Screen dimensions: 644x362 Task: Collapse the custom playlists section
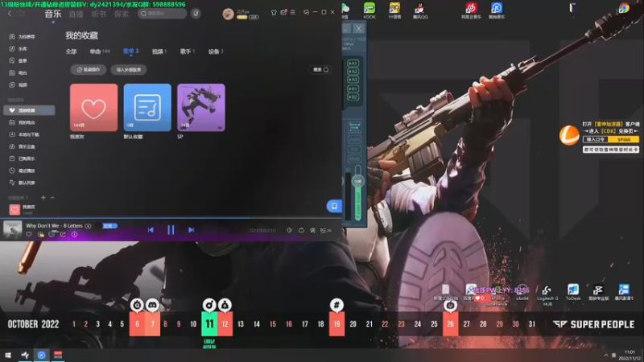[x=52, y=198]
